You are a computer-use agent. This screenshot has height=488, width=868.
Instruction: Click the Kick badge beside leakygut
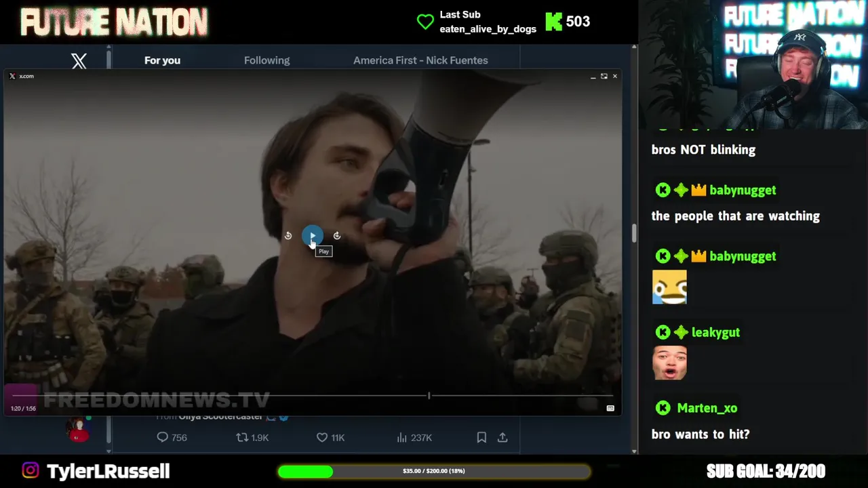[663, 332]
